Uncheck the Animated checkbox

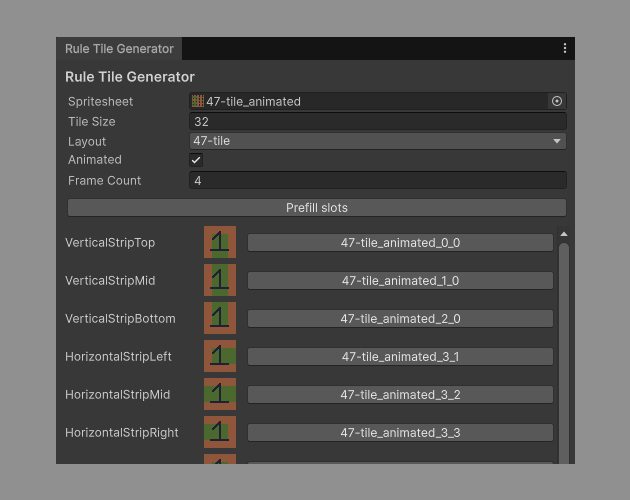point(196,160)
